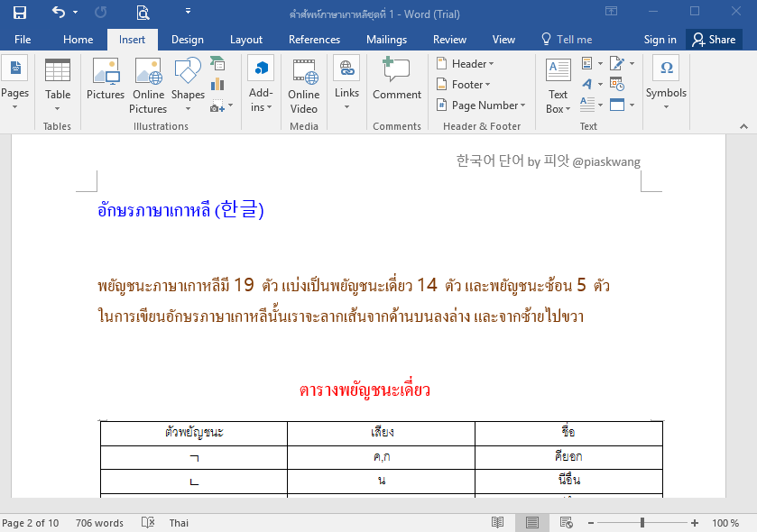757x532 pixels.
Task: Insert Date and Time
Action: coord(617,84)
